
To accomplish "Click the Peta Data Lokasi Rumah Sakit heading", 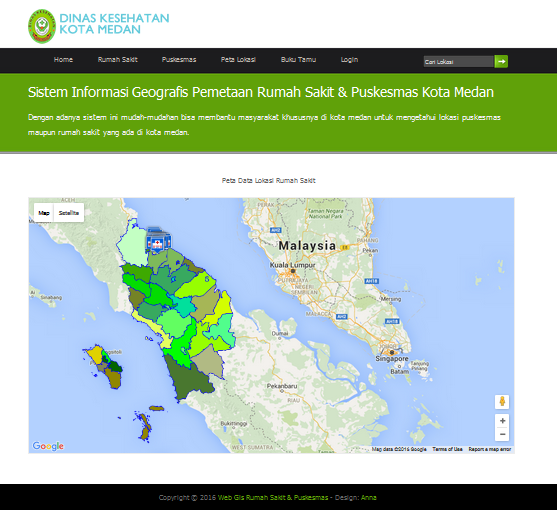I will pos(269,180).
